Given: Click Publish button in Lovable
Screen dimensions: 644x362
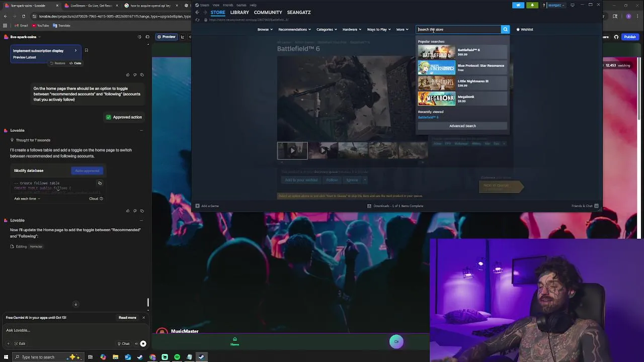Looking at the screenshot, I should click(x=630, y=37).
